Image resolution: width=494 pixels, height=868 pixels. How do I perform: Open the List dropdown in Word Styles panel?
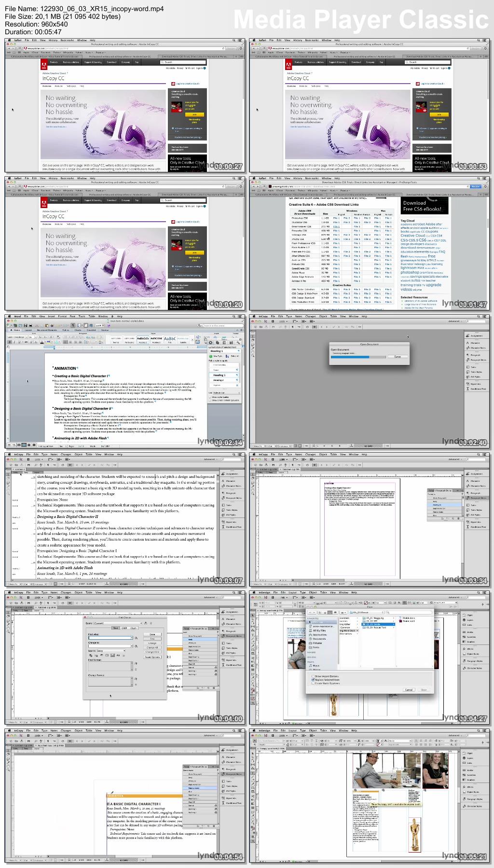pyautogui.click(x=226, y=392)
